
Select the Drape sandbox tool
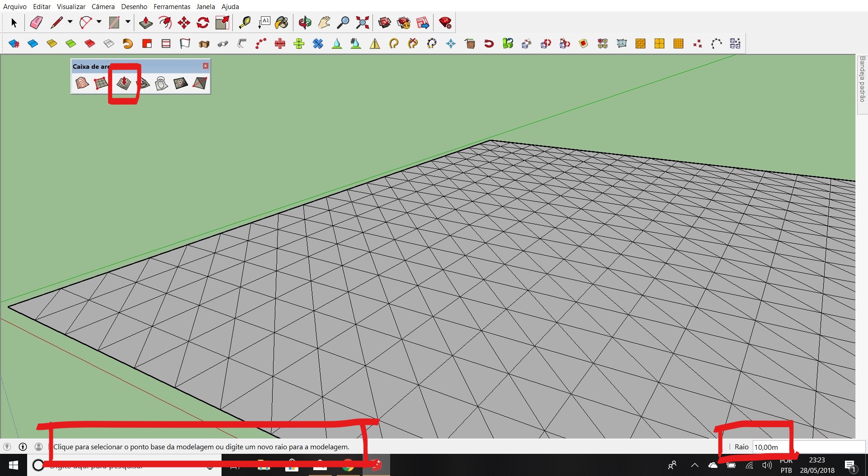click(x=161, y=83)
